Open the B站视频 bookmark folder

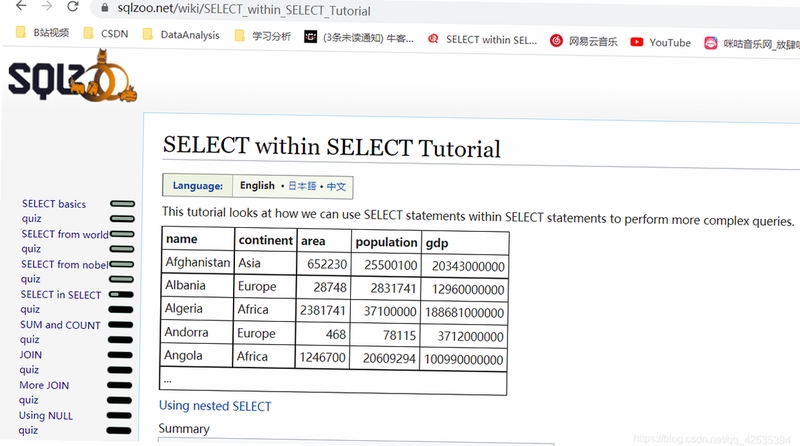click(x=42, y=33)
